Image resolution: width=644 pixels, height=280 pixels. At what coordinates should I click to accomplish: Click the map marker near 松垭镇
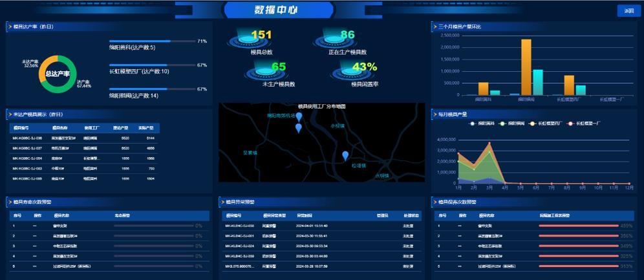tap(345, 155)
